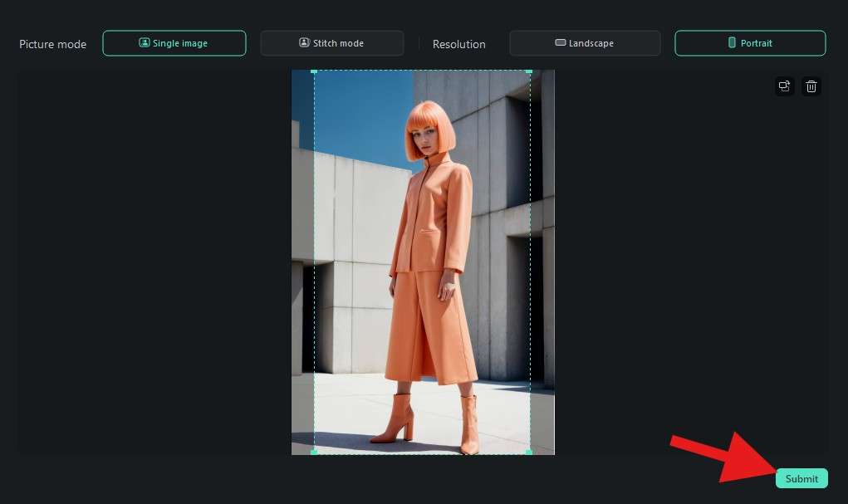Click the Resolution label
The width and height of the screenshot is (848, 504).
(x=459, y=44)
